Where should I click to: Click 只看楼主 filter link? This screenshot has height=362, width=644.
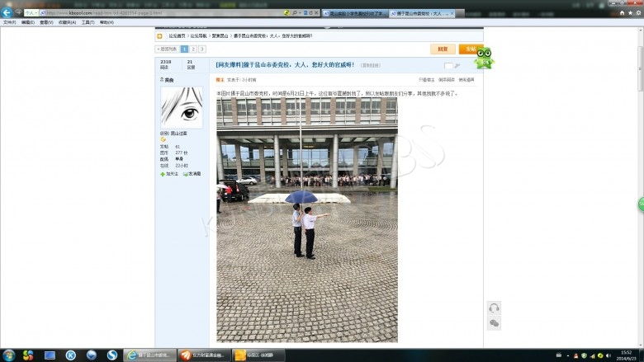point(426,80)
